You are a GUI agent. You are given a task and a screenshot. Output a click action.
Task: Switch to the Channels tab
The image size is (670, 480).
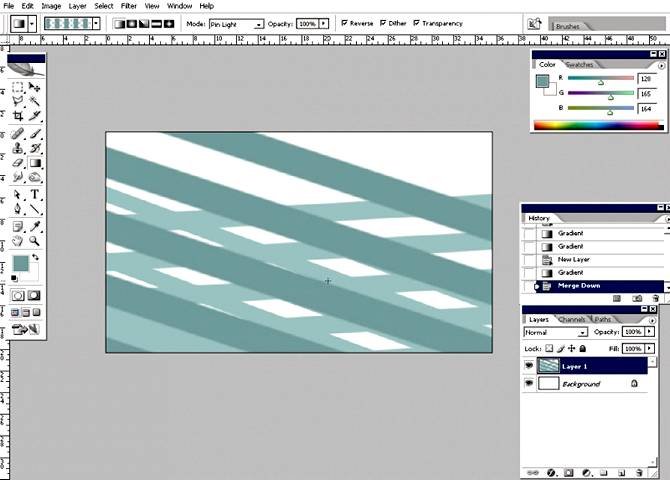click(572, 319)
